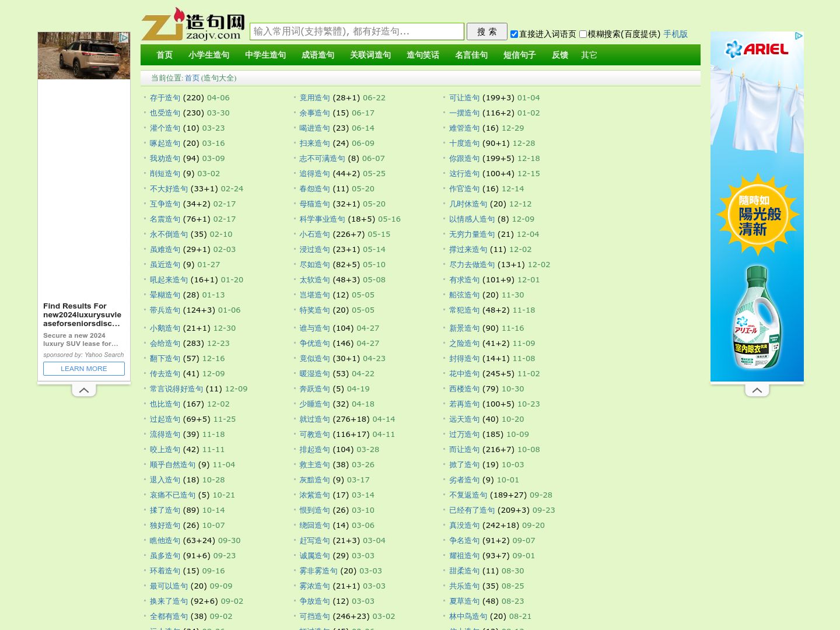
Task: Open the 你跟造句 link
Action: click(464, 158)
